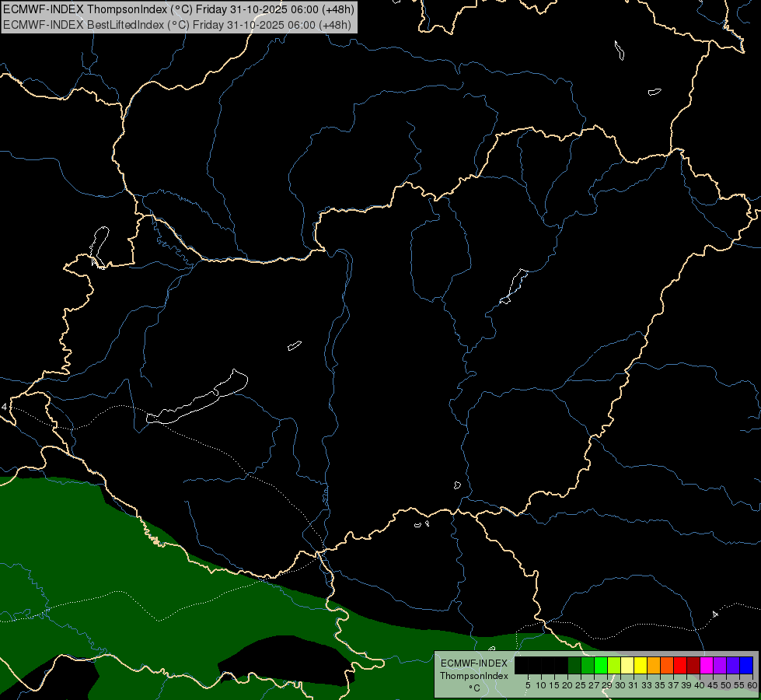The height and width of the screenshot is (700, 761).
Task: Click the magenta 40–45 legend swatch
Action: tap(707, 665)
